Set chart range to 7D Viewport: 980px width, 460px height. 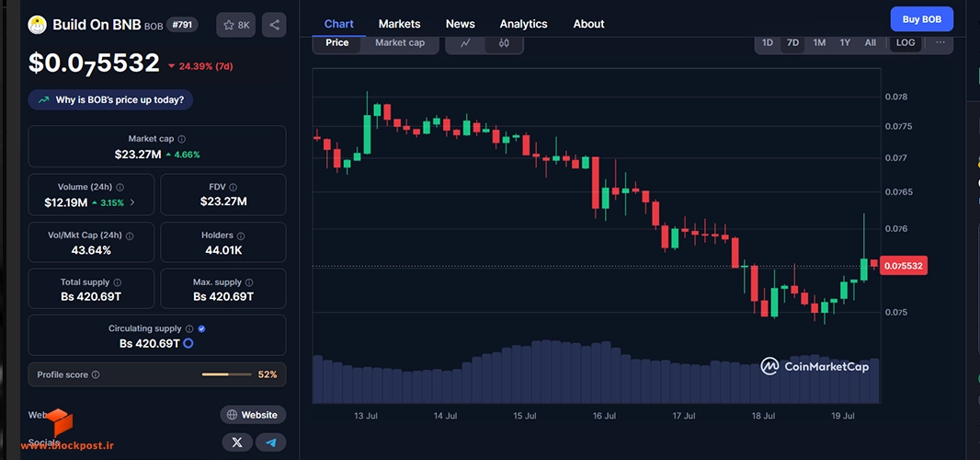(792, 42)
